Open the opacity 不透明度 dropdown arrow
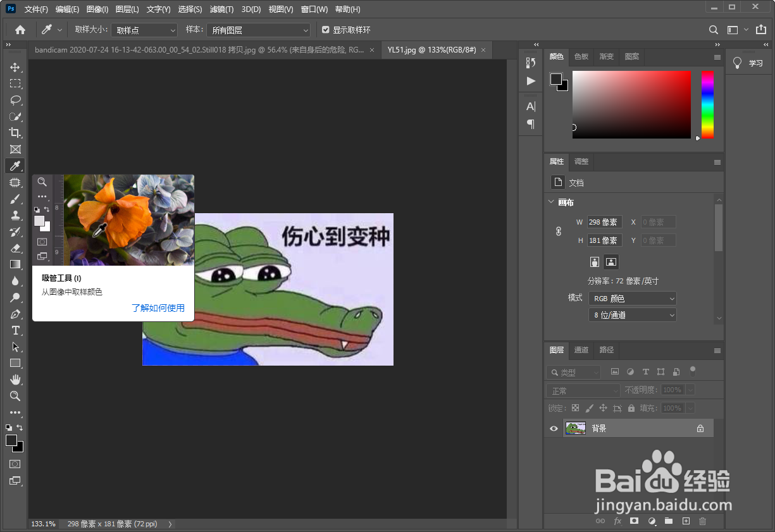The image size is (775, 532). click(690, 390)
